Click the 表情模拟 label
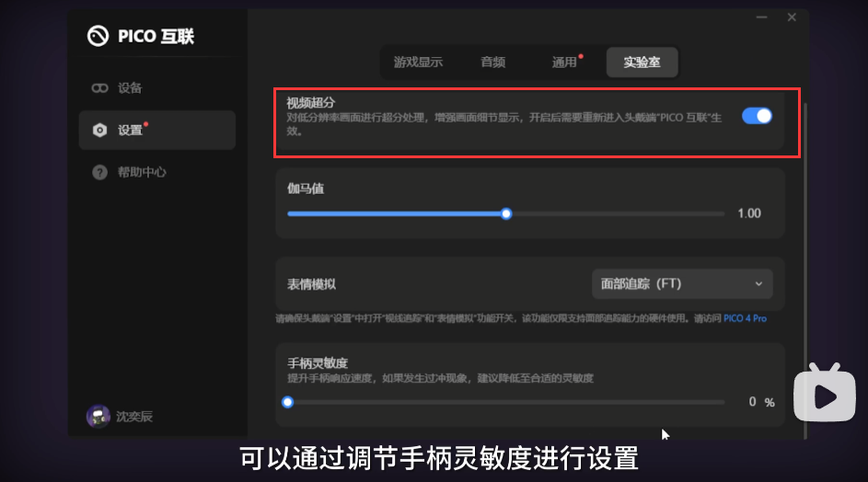The height and width of the screenshot is (482, 868). pos(311,284)
